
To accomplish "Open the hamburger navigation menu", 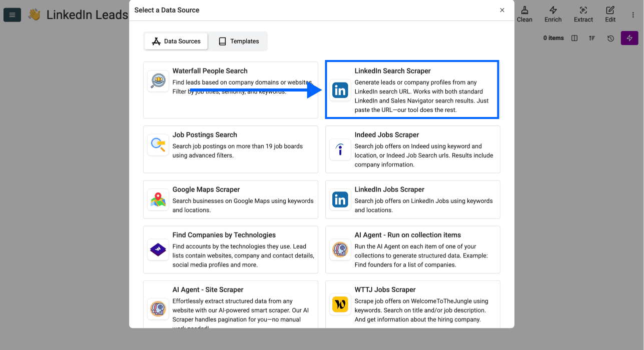I will [12, 14].
